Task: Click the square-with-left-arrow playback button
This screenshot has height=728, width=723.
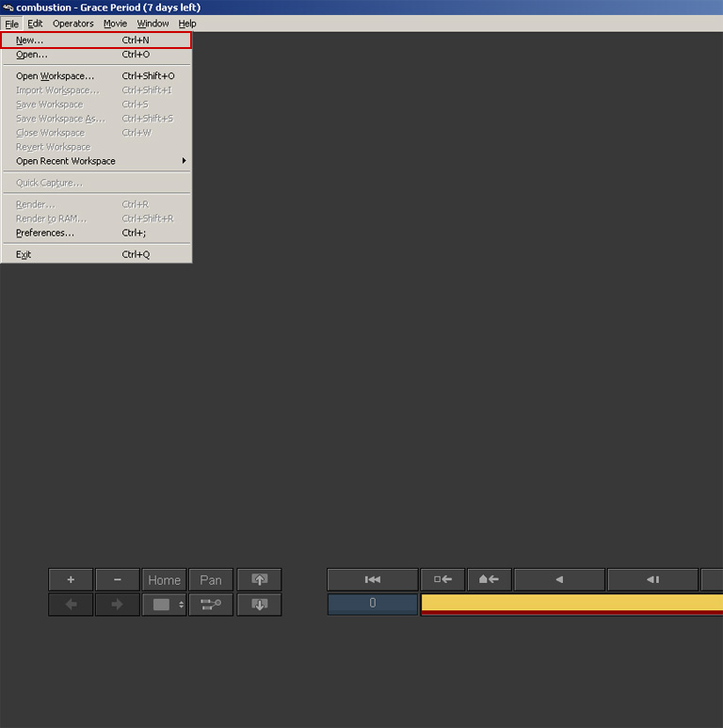Action: tap(442, 579)
